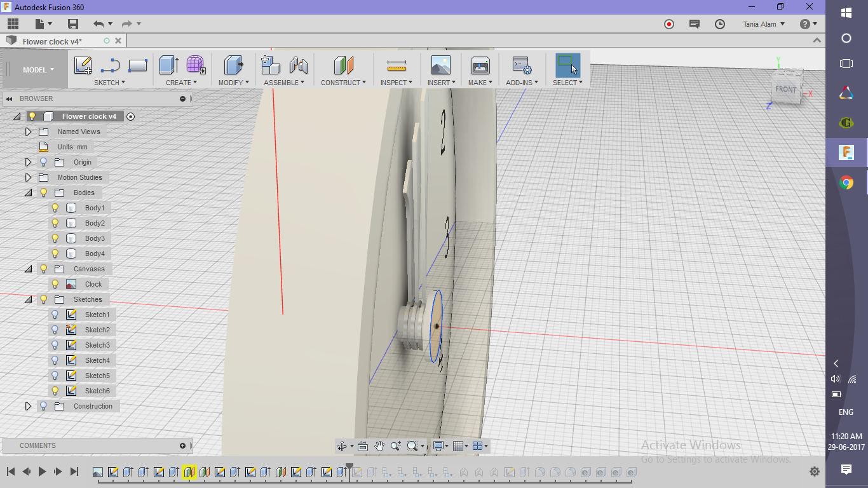Open Google Chrome from the taskbar
This screenshot has height=488, width=868.
(x=846, y=183)
